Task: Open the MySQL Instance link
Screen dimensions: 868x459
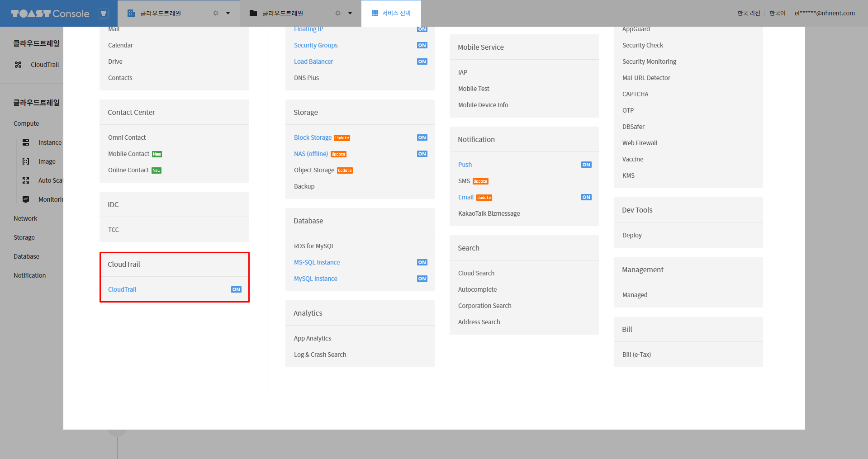Action: point(316,279)
